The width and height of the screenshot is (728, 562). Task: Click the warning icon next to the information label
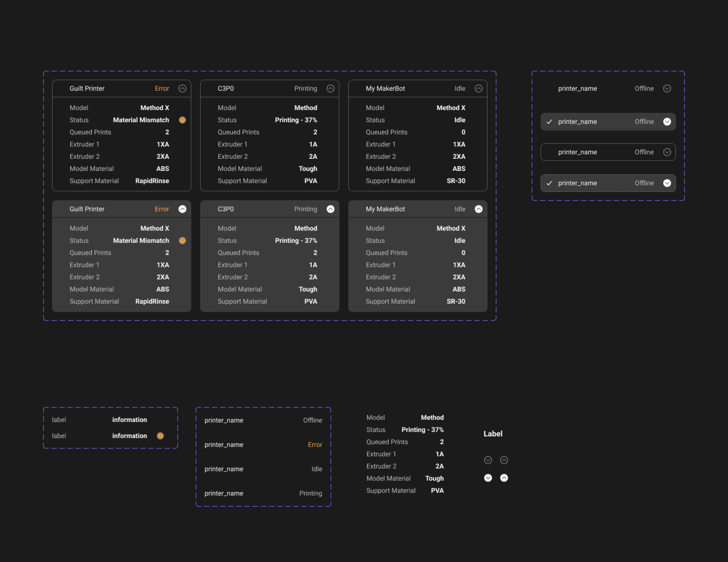point(160,436)
